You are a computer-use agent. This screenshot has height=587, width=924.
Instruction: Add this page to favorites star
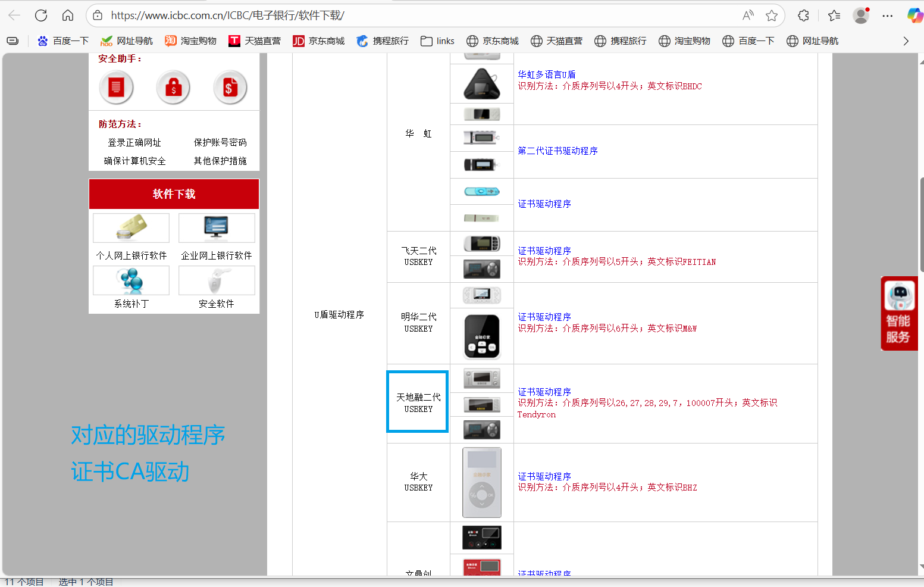(772, 15)
